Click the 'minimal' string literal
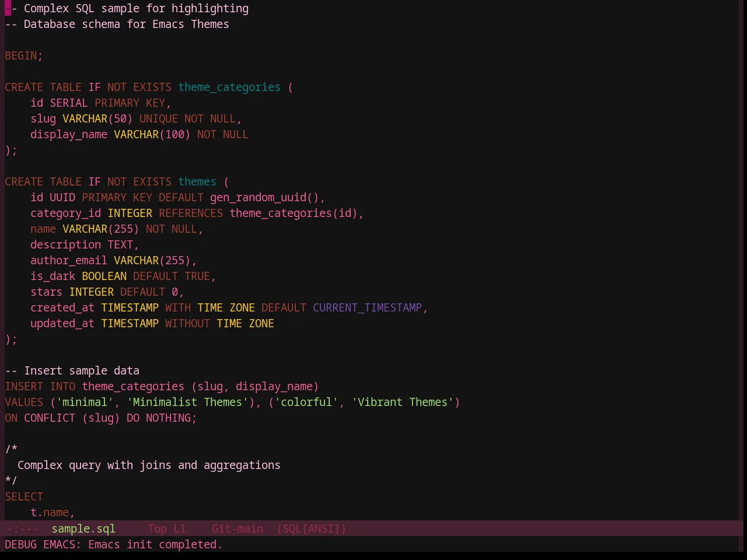Viewport: 747px width, 560px height. (85, 402)
